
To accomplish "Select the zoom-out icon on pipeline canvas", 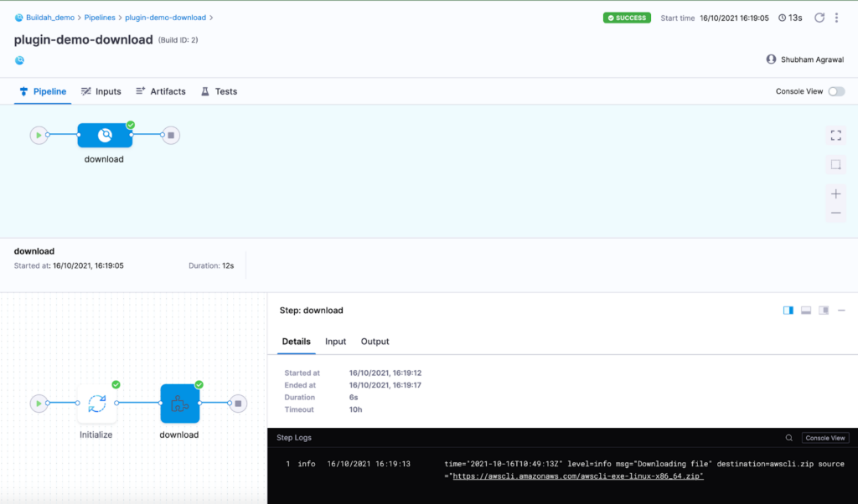I will [835, 213].
